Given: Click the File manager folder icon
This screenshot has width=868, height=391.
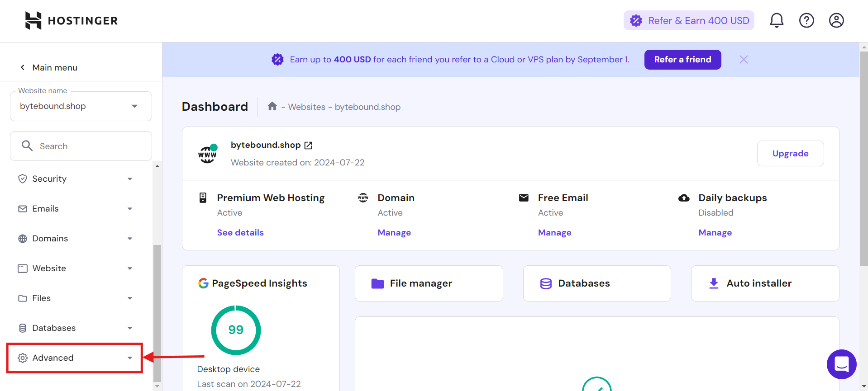Looking at the screenshot, I should click(377, 283).
